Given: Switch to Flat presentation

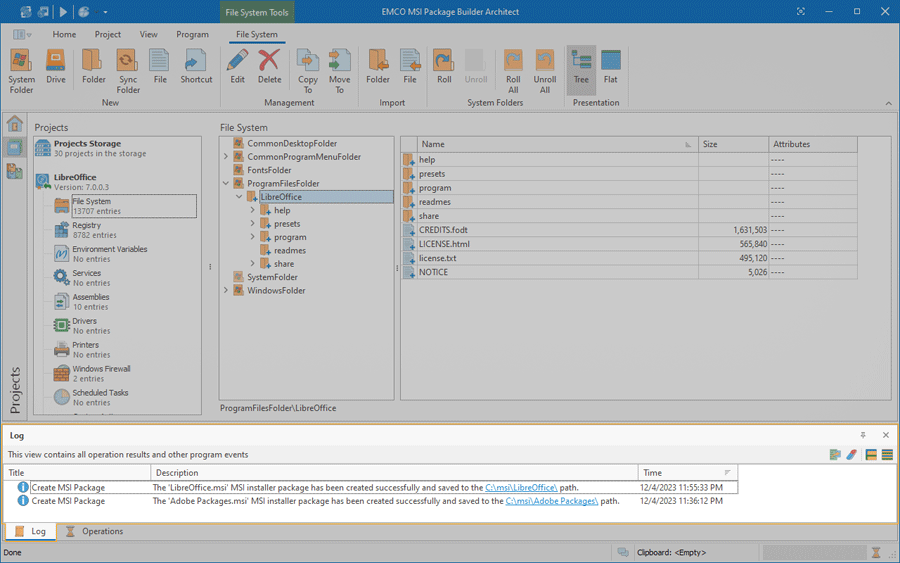Looking at the screenshot, I should (611, 67).
